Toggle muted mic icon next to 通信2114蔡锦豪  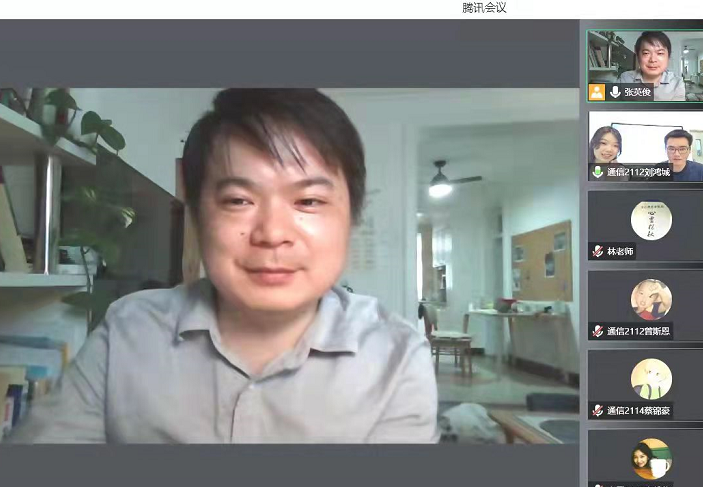click(x=597, y=410)
